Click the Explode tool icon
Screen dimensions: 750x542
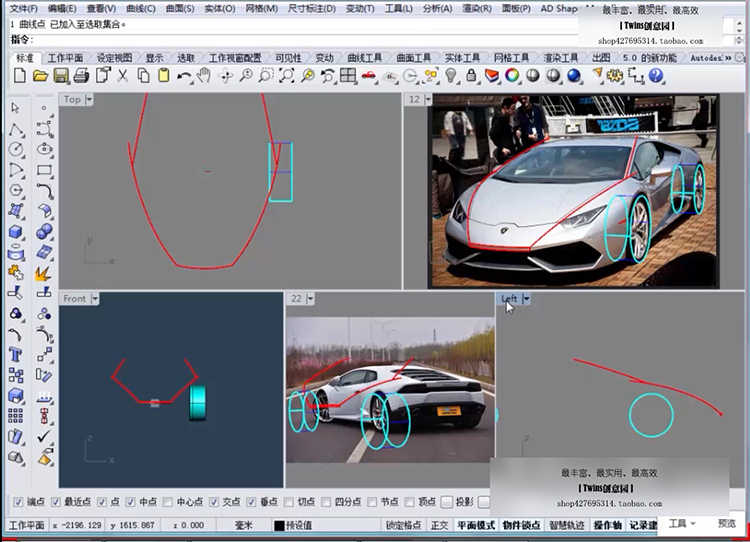[x=44, y=273]
